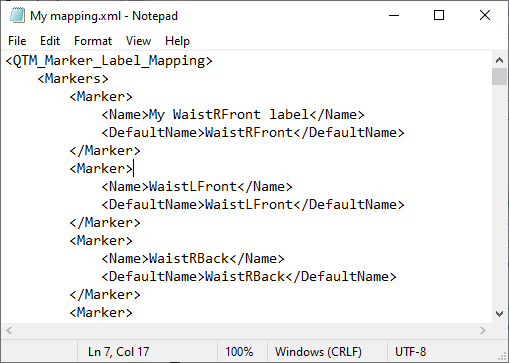Click the vertical scrollbar thumb
The height and width of the screenshot is (363, 509).
[499, 76]
